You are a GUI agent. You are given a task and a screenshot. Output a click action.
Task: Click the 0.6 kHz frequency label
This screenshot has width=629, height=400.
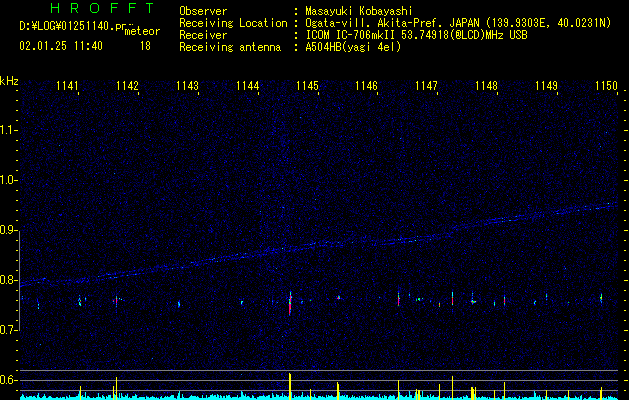(x=8, y=380)
